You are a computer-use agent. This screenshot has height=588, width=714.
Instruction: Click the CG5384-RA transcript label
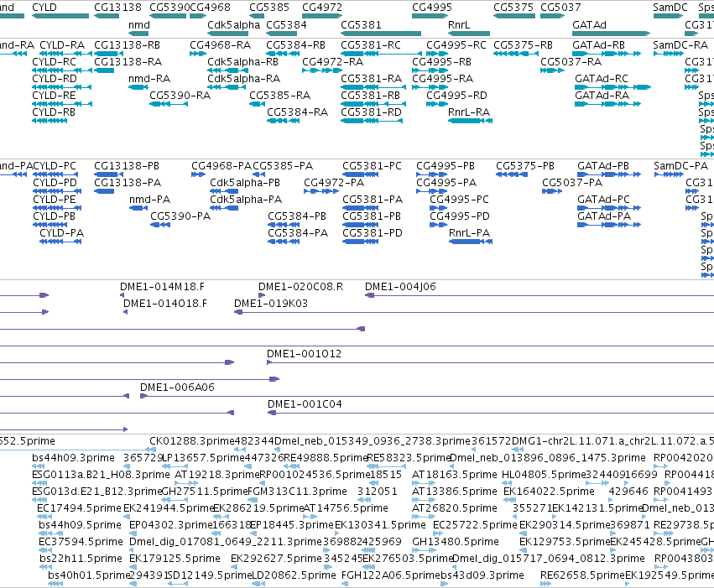coord(297,112)
